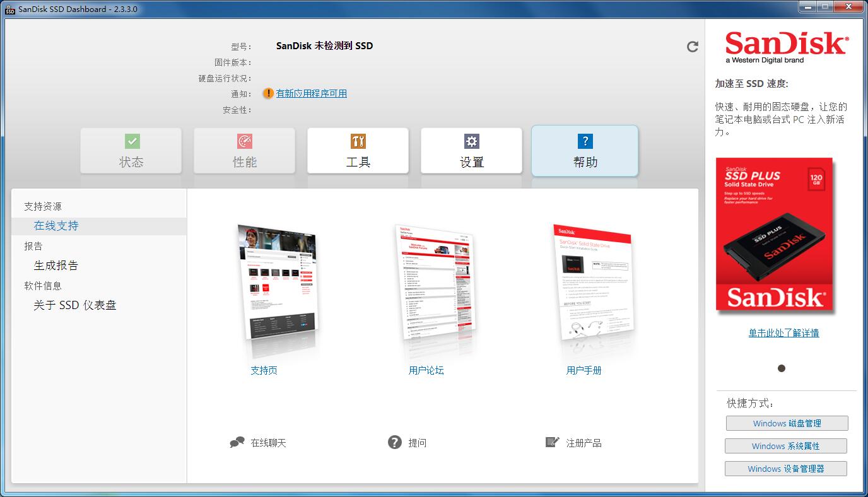This screenshot has width=868, height=497.
Task: Click the 加速至 SSD 速度 heading
Action: (751, 83)
